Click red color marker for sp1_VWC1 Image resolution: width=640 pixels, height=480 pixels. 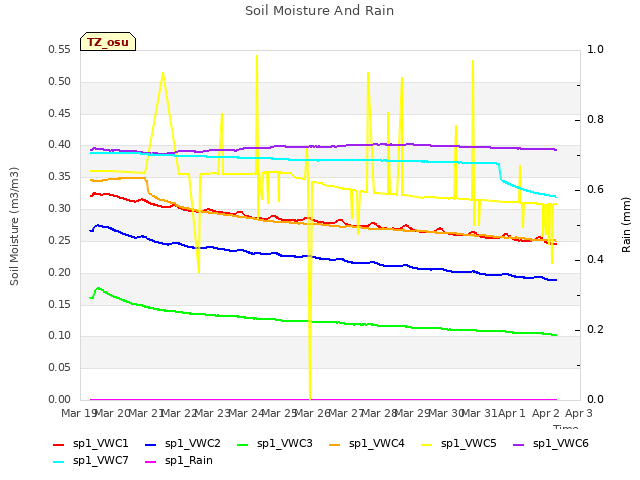click(x=59, y=445)
